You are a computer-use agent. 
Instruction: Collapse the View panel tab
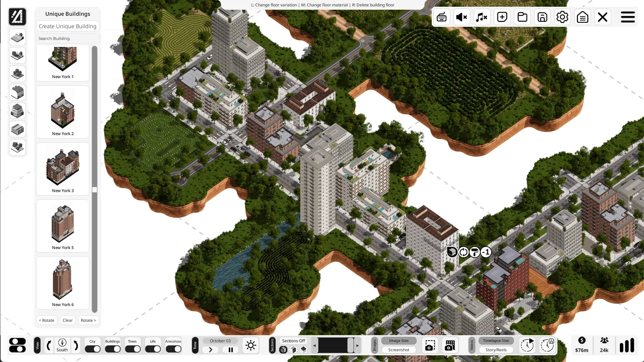click(37, 345)
